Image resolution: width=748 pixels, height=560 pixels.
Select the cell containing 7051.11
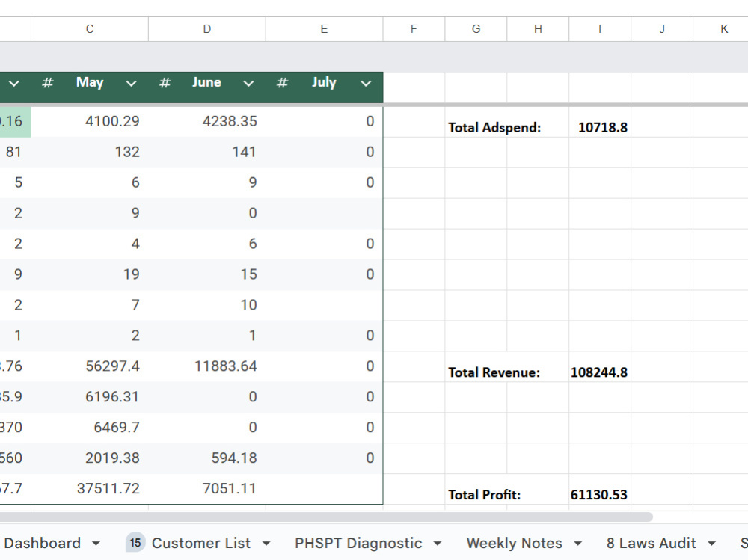click(x=207, y=488)
